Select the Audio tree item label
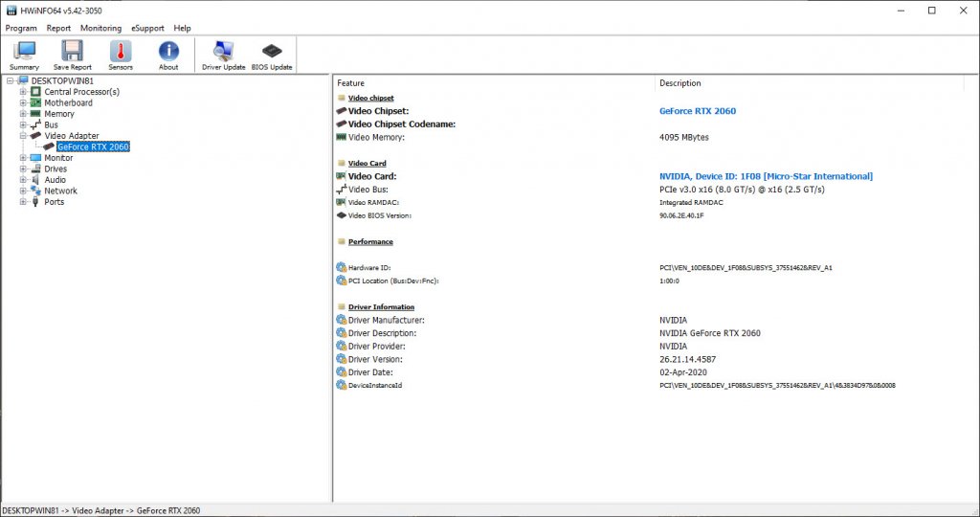This screenshot has height=517, width=980. 55,180
